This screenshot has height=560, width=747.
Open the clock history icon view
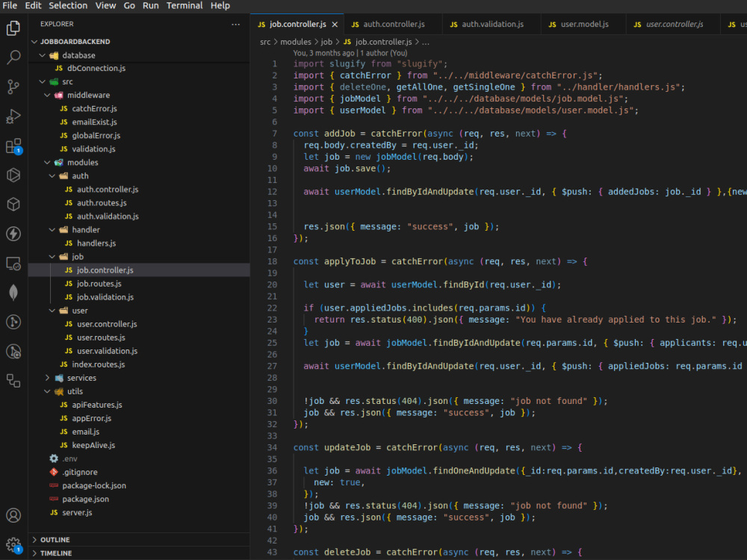13,352
